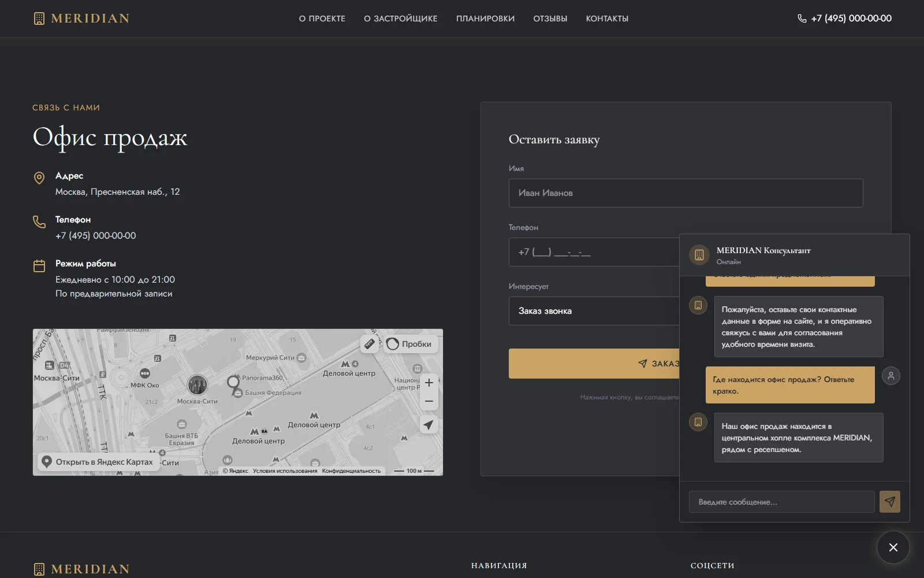924x578 pixels.
Task: Toggle Пробки traffic layer on map
Action: tap(409, 344)
